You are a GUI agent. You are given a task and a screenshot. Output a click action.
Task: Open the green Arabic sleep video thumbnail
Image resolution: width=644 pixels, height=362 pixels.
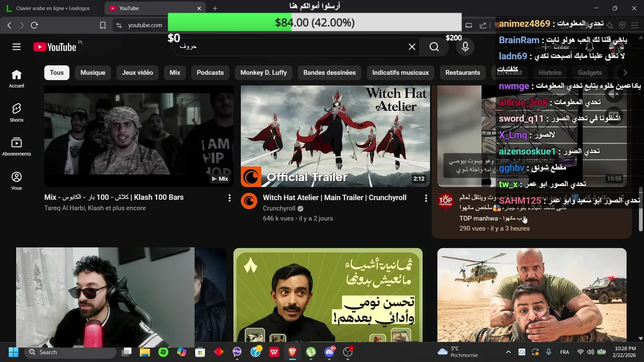point(328,295)
